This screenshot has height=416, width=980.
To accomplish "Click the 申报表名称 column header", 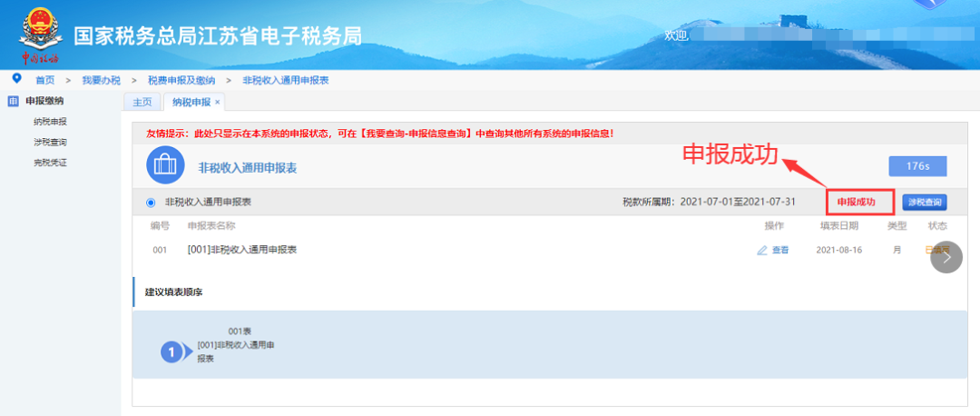I will pyautogui.click(x=211, y=225).
